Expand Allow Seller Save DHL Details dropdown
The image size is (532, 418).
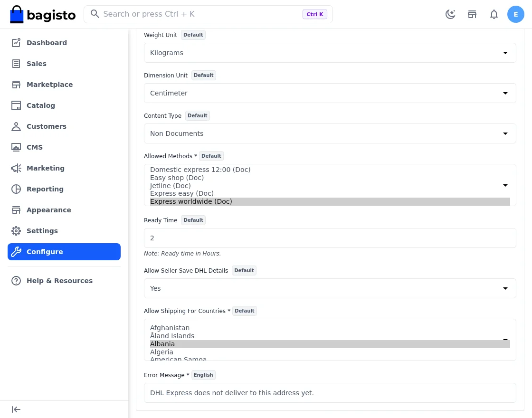tap(330, 288)
